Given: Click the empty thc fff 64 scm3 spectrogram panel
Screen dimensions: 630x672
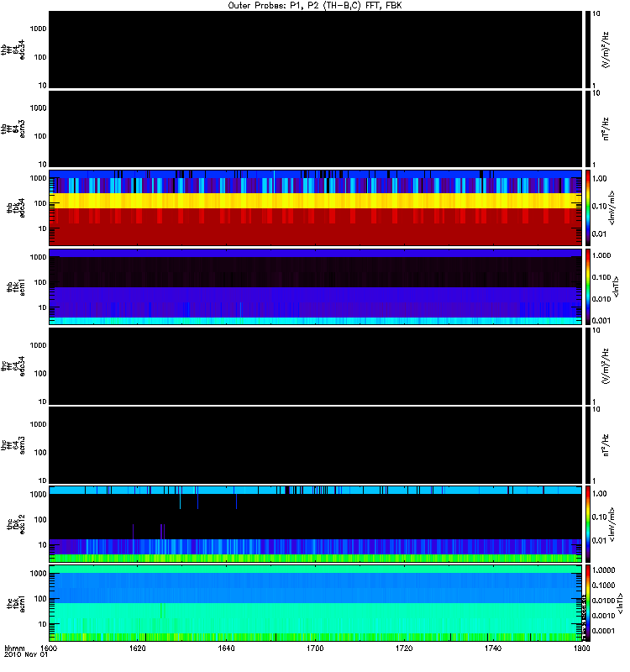Looking at the screenshot, I should [315, 445].
